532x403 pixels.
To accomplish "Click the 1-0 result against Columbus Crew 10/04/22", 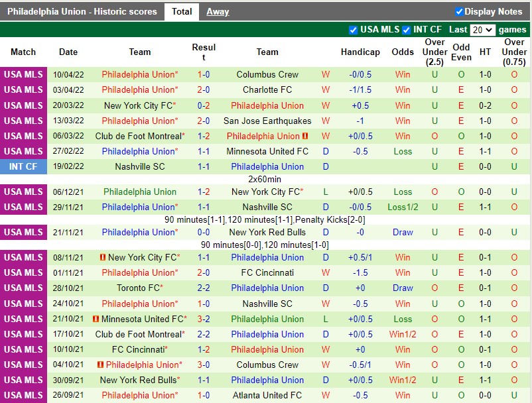I will point(204,74).
